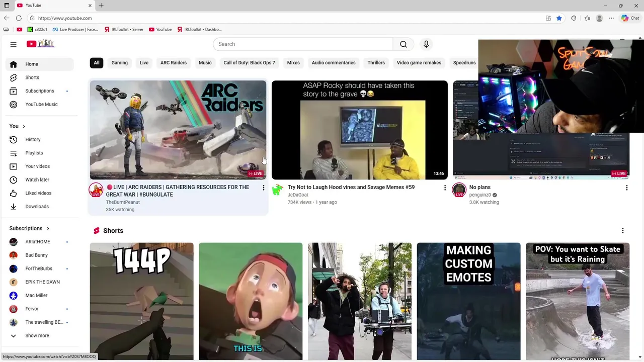The height and width of the screenshot is (362, 644).
Task: Open ASAP Rocky video thumbnail
Action: tap(360, 130)
